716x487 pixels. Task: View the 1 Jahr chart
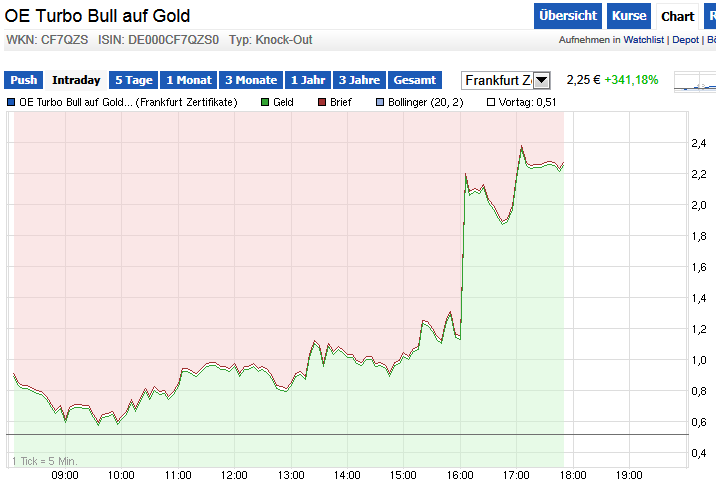[x=307, y=80]
